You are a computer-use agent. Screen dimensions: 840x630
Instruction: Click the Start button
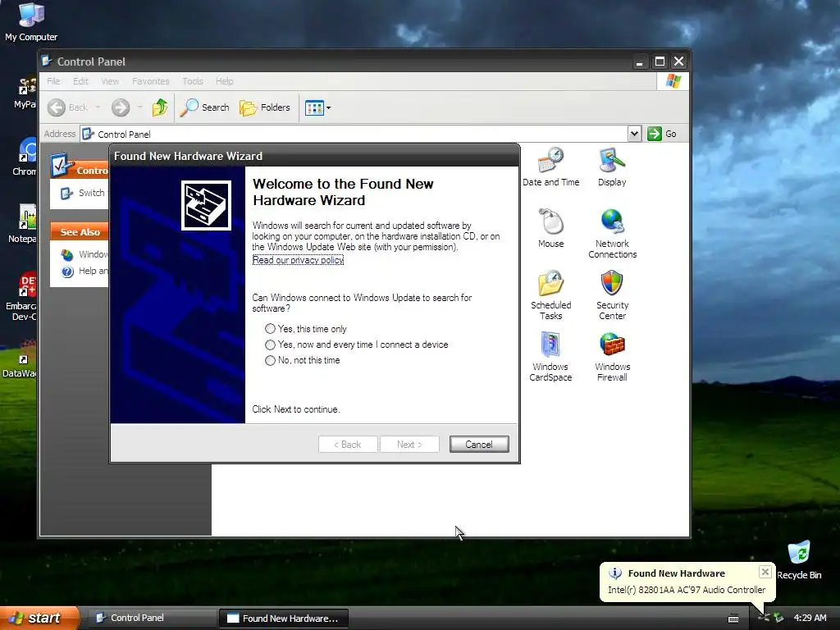pos(39,618)
